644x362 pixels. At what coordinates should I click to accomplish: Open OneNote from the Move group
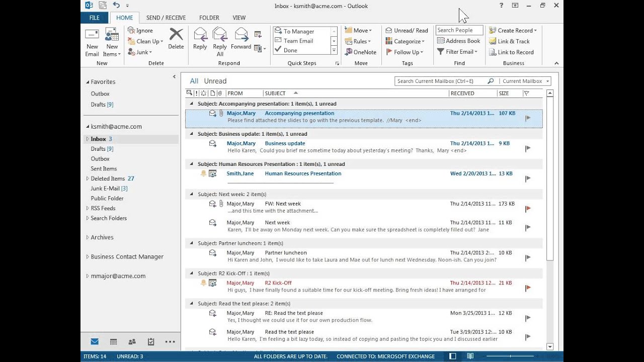[360, 52]
